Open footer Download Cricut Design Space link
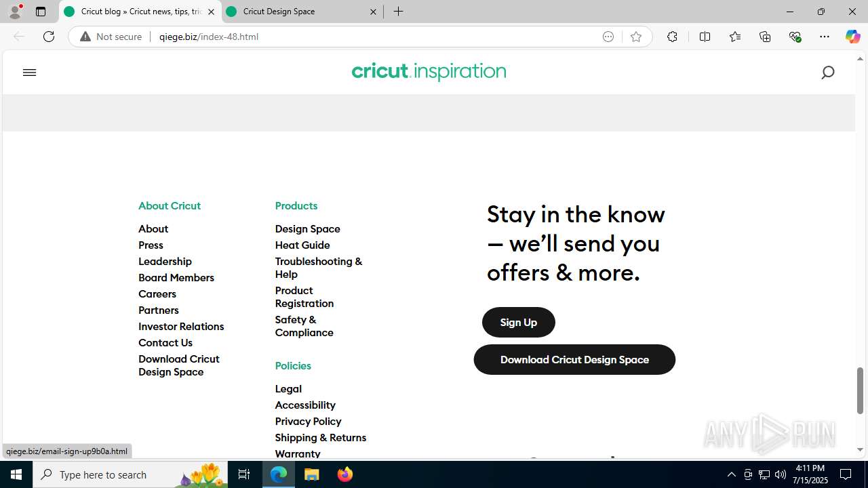868x488 pixels. pyautogui.click(x=179, y=365)
